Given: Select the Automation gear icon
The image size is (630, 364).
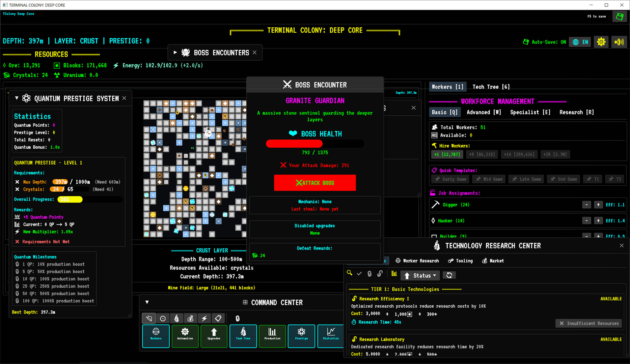Looking at the screenshot, I should click(185, 336).
